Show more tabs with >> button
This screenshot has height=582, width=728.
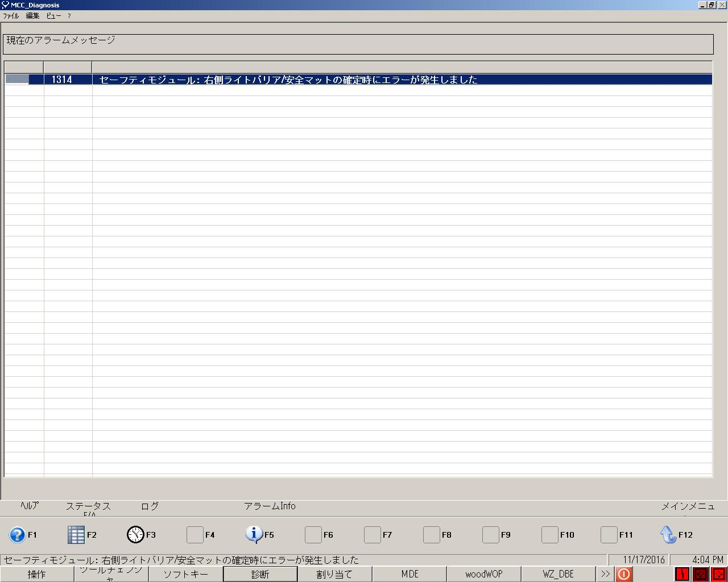[x=605, y=574]
